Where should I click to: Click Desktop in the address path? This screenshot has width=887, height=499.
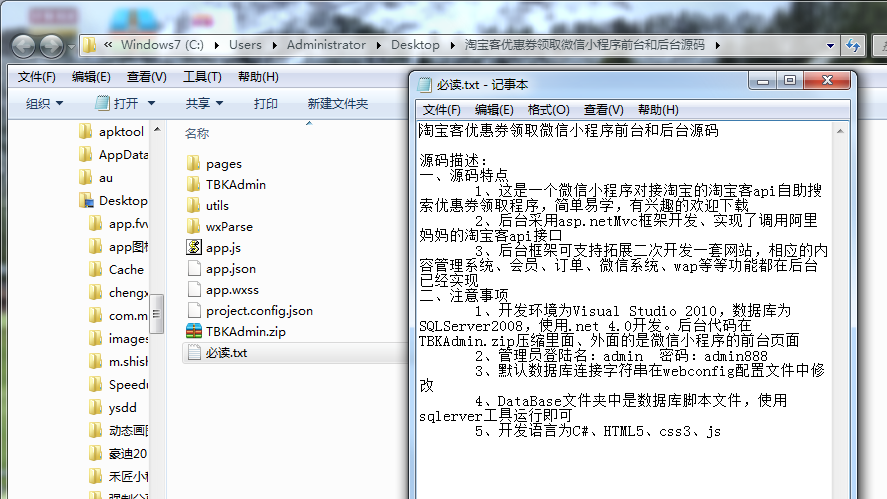415,45
